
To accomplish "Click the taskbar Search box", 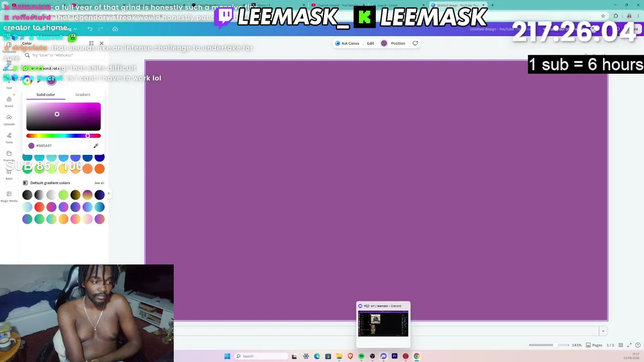I will 260,356.
